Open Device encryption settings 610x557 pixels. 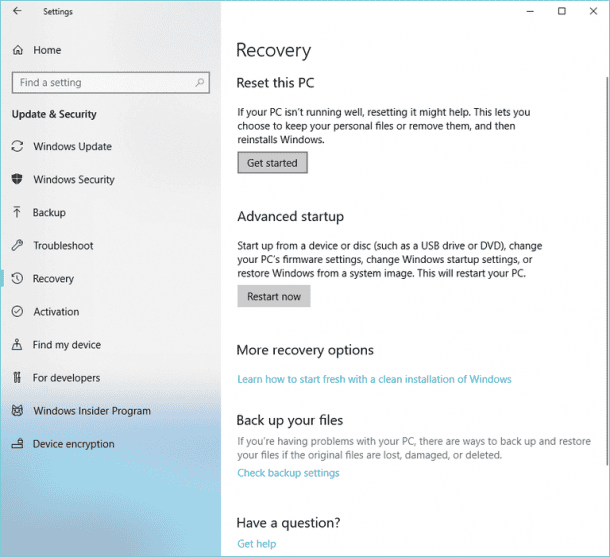(x=73, y=444)
